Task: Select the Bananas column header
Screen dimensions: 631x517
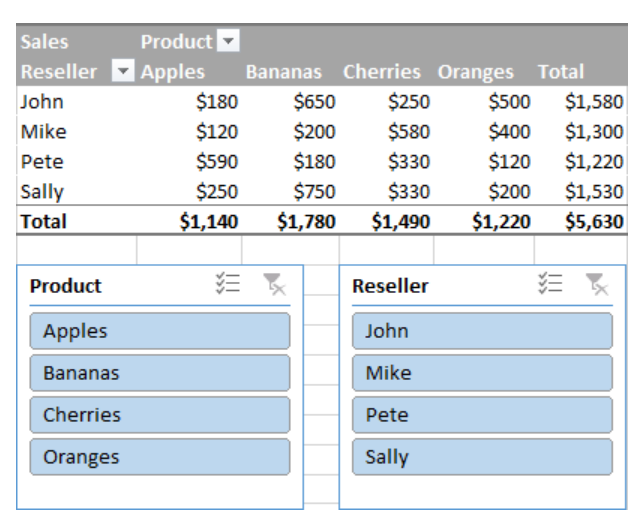Action: tap(285, 72)
